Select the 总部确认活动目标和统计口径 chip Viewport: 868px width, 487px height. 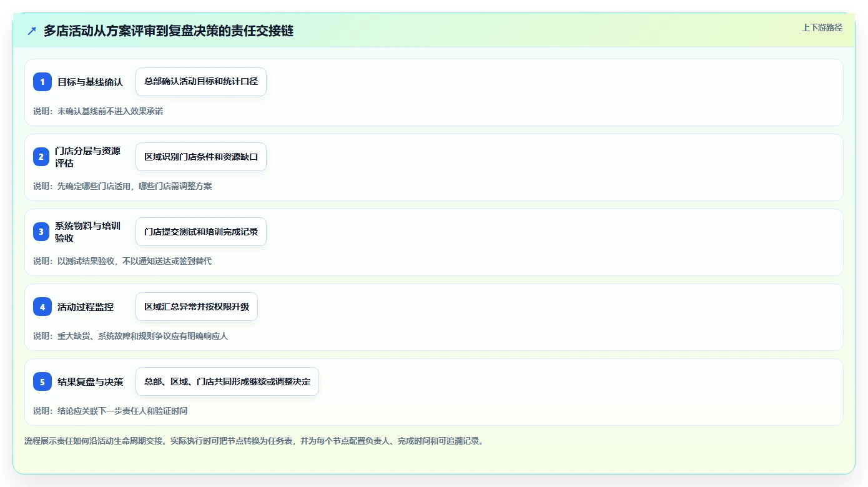pyautogui.click(x=201, y=82)
